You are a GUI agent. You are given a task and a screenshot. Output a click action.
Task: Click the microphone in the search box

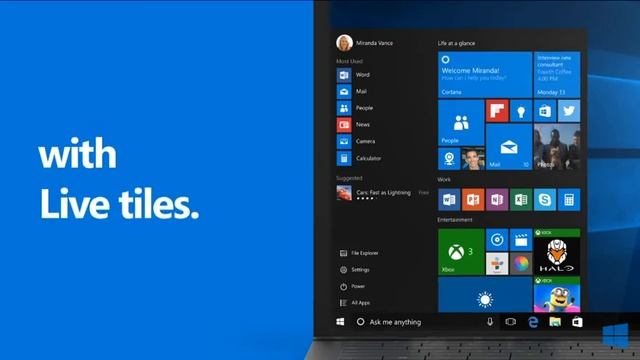[490, 322]
